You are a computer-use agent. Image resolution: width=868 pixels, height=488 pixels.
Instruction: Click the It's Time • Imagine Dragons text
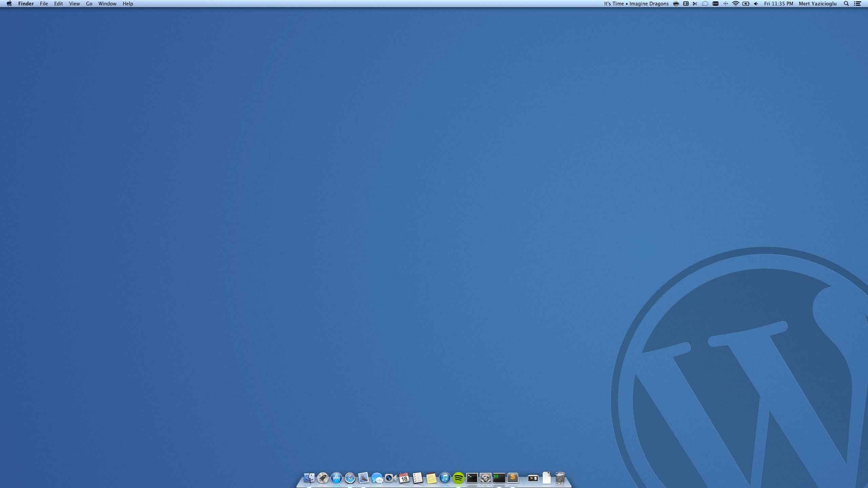636,4
